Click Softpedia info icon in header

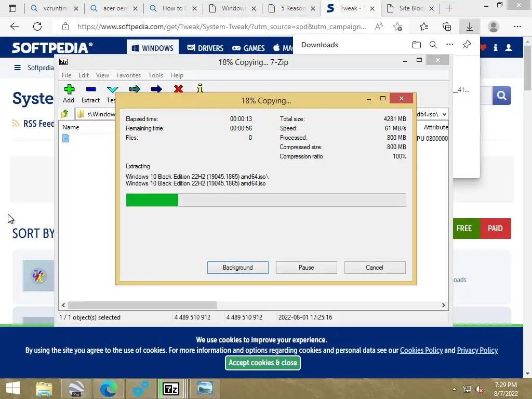(495, 47)
